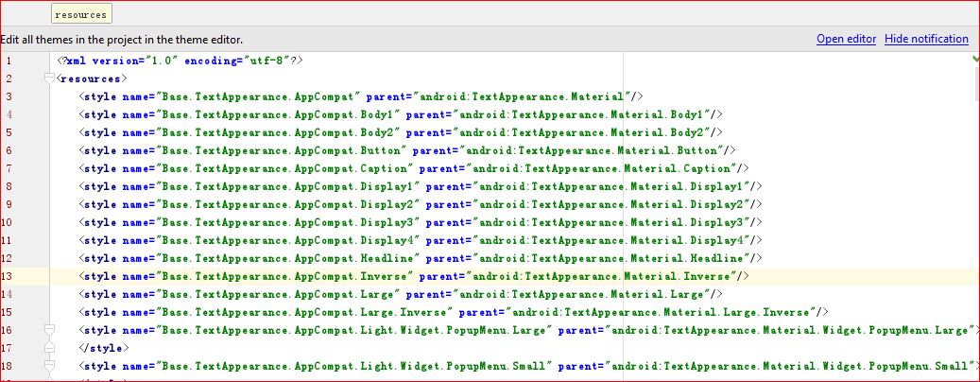Image resolution: width=980 pixels, height=382 pixels.
Task: Click the AppCompat.Display1 style line
Action: [x=421, y=186]
